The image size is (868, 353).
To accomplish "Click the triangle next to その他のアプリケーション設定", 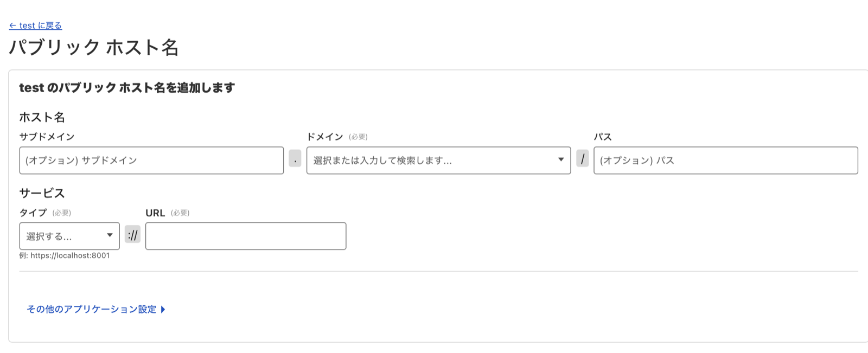I will tap(163, 310).
